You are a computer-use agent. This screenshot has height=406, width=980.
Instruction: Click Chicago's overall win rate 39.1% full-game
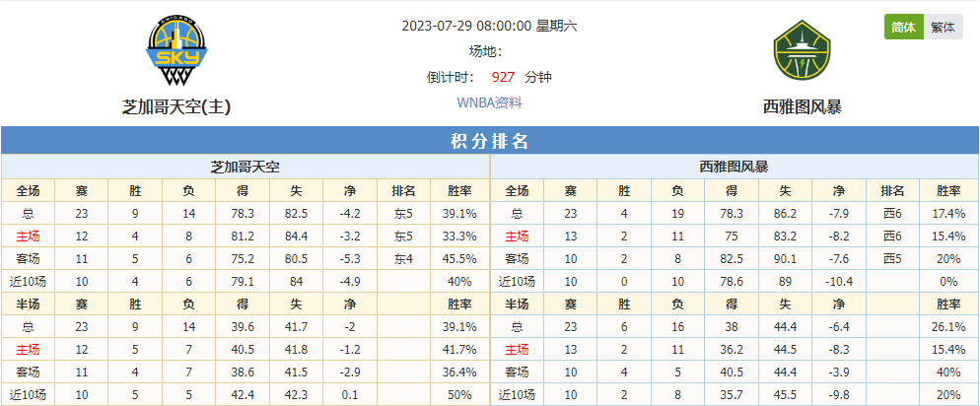click(459, 214)
